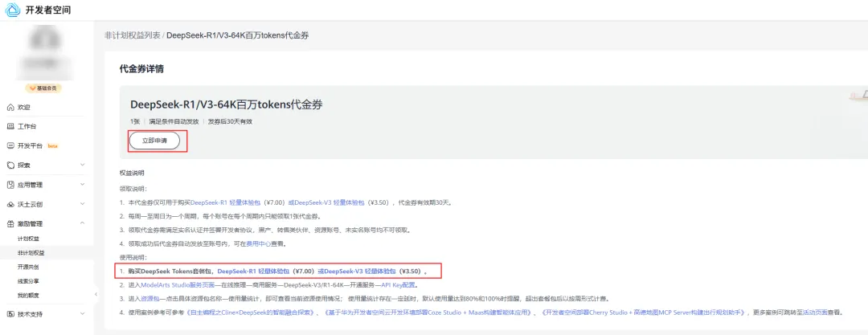Expand the 技术支持 menu chevron

[x=83, y=314]
